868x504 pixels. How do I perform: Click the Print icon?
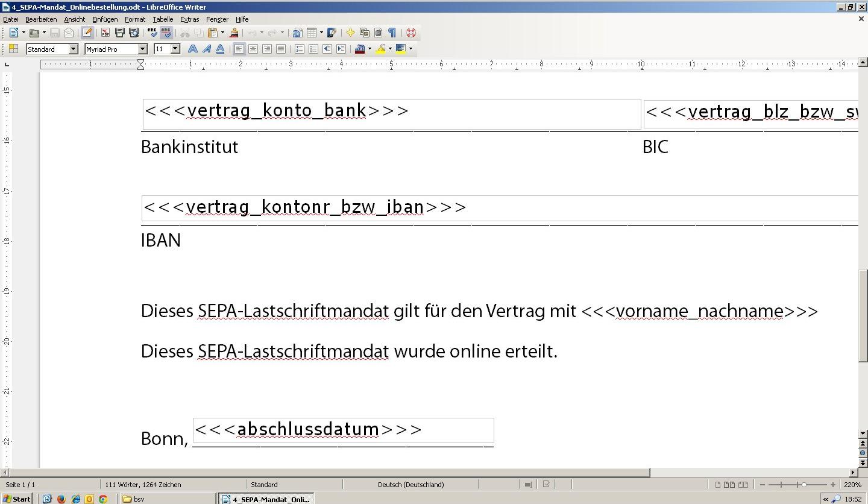[119, 33]
